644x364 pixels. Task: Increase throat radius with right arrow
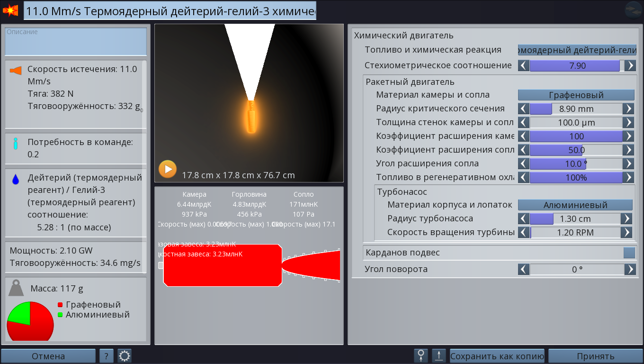tap(628, 109)
